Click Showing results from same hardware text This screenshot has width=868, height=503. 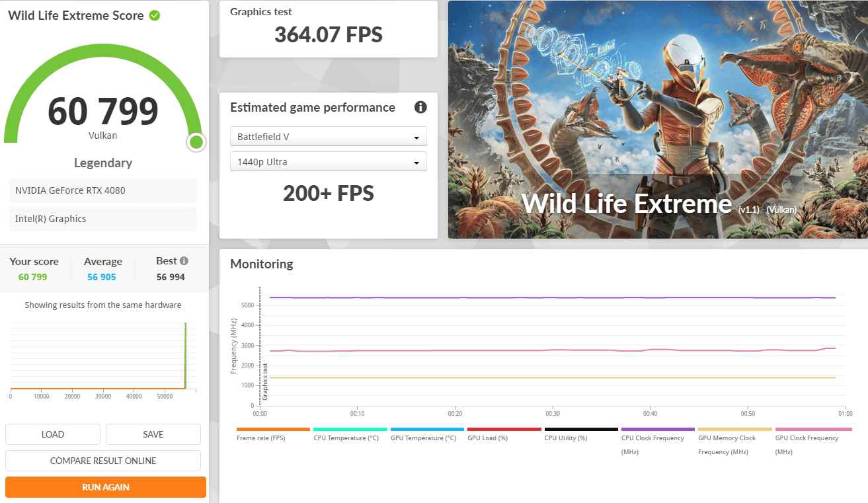pos(103,305)
